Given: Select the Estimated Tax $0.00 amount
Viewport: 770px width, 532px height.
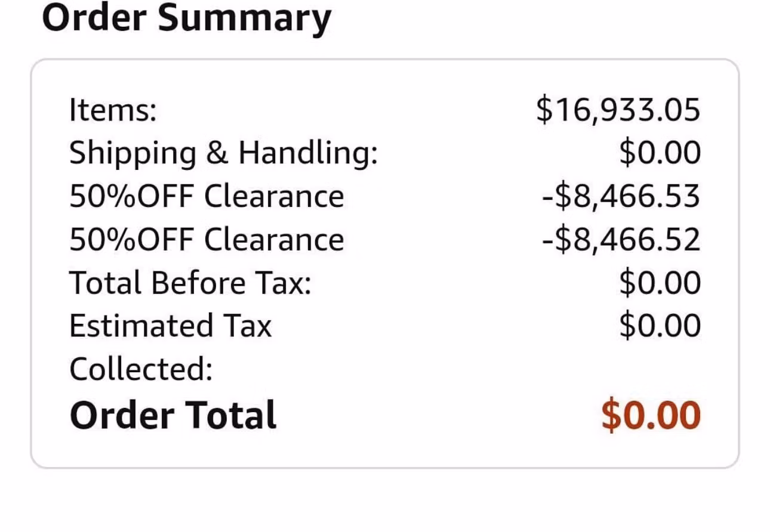Looking at the screenshot, I should [660, 326].
